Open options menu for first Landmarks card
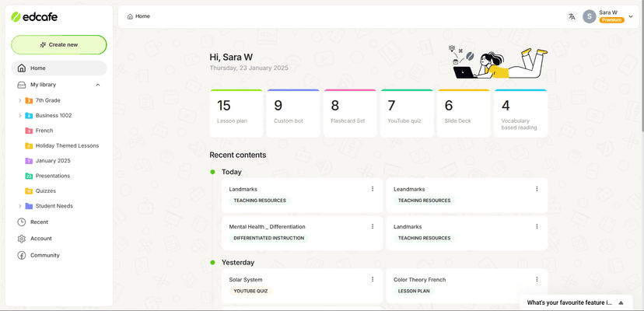This screenshot has width=644, height=311. point(373,189)
